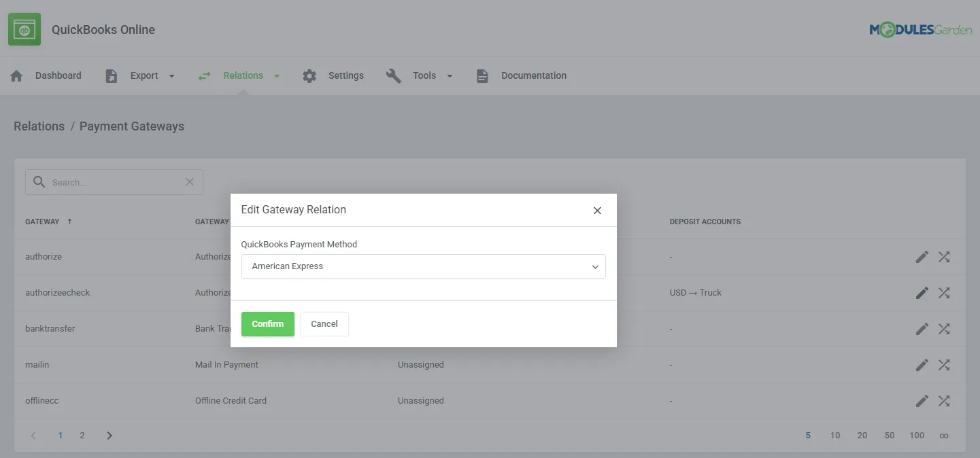Edit the banktransfer gateway pencil icon

click(x=922, y=329)
